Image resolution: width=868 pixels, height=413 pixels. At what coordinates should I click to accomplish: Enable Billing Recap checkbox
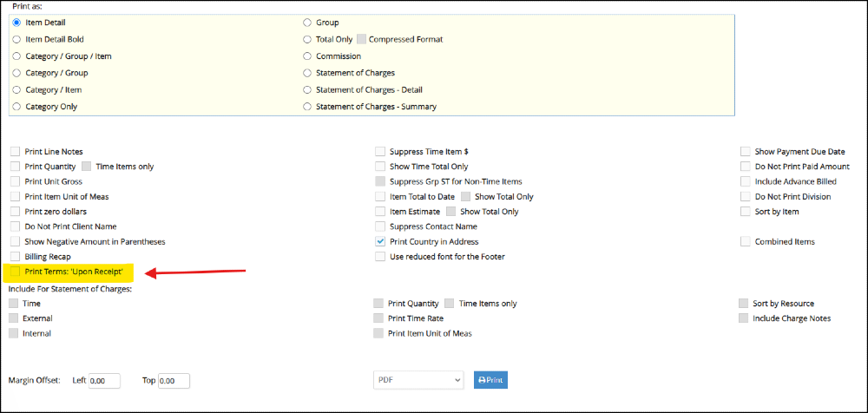click(x=15, y=256)
